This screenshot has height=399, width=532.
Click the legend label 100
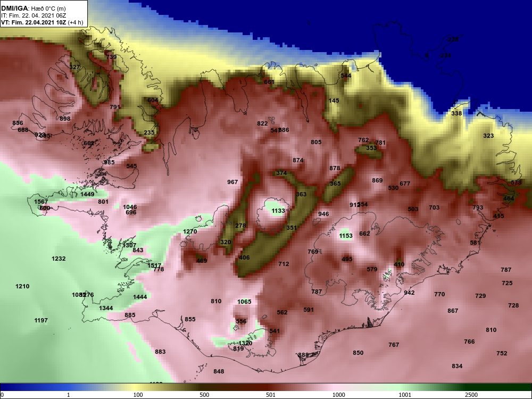pos(138,395)
